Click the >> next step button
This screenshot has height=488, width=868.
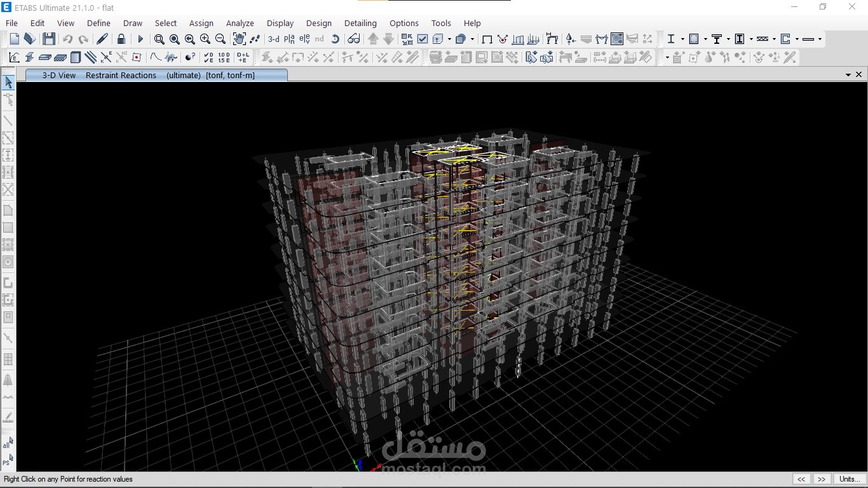tap(822, 479)
